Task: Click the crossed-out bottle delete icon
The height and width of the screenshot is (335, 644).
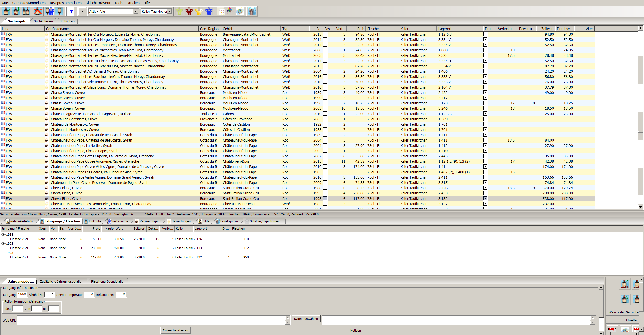Action: [38, 11]
